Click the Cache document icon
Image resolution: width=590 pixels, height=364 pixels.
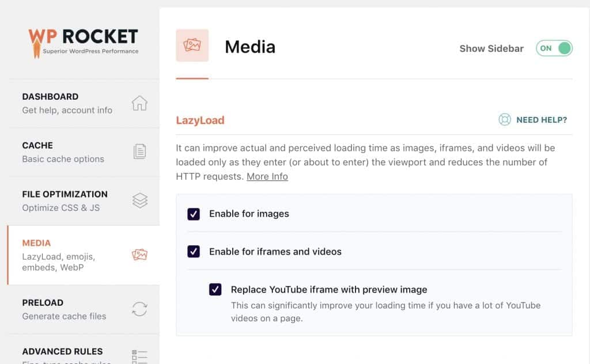(139, 151)
